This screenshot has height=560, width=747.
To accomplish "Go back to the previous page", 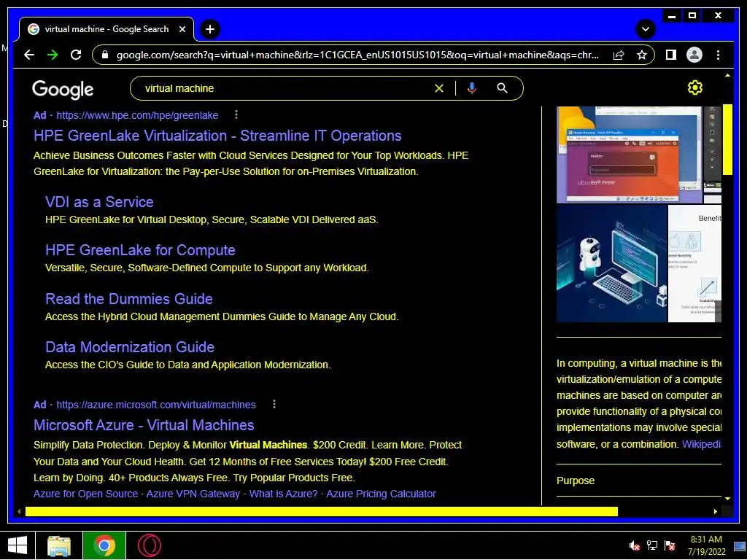I will (29, 55).
